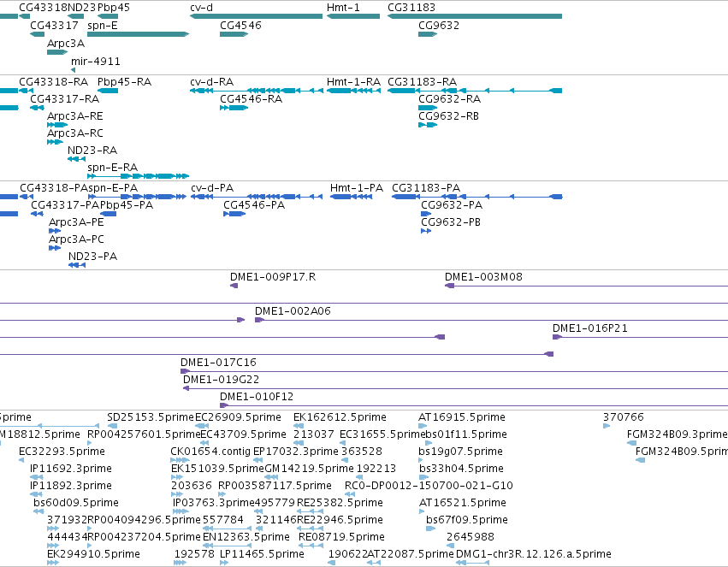Click the bs60d09.5prime EST label

click(x=76, y=503)
